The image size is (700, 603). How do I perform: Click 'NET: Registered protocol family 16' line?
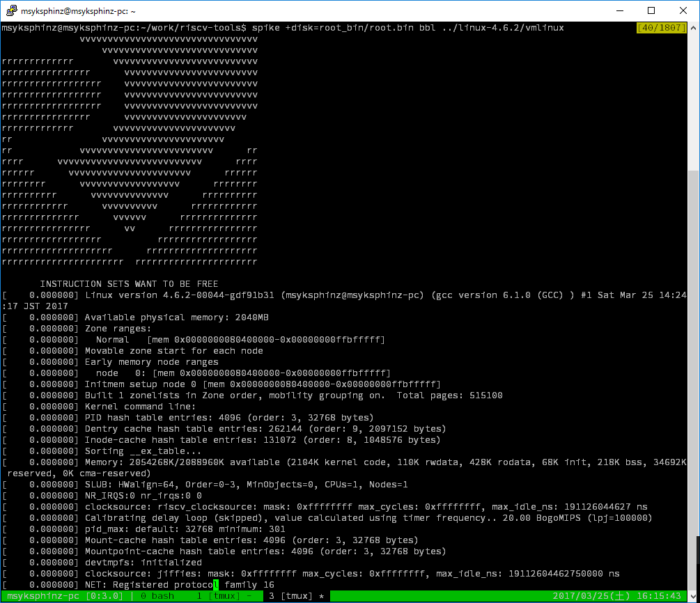(138, 585)
